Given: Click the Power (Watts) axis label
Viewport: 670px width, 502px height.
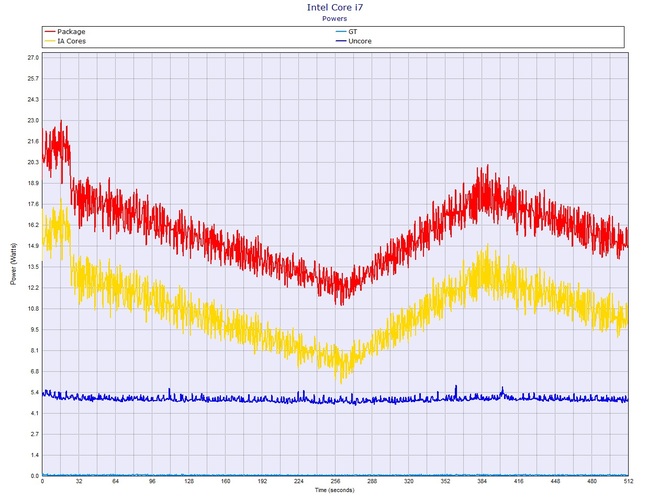Looking at the screenshot, I should click(13, 264).
